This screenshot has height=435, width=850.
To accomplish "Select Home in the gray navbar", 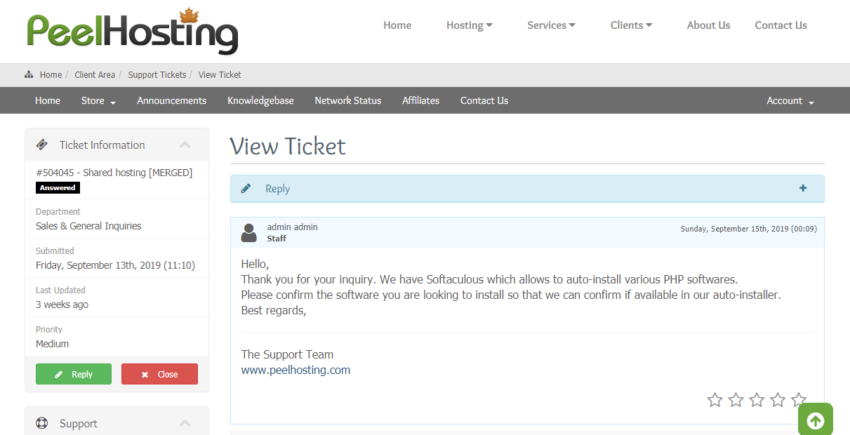I will coord(48,100).
